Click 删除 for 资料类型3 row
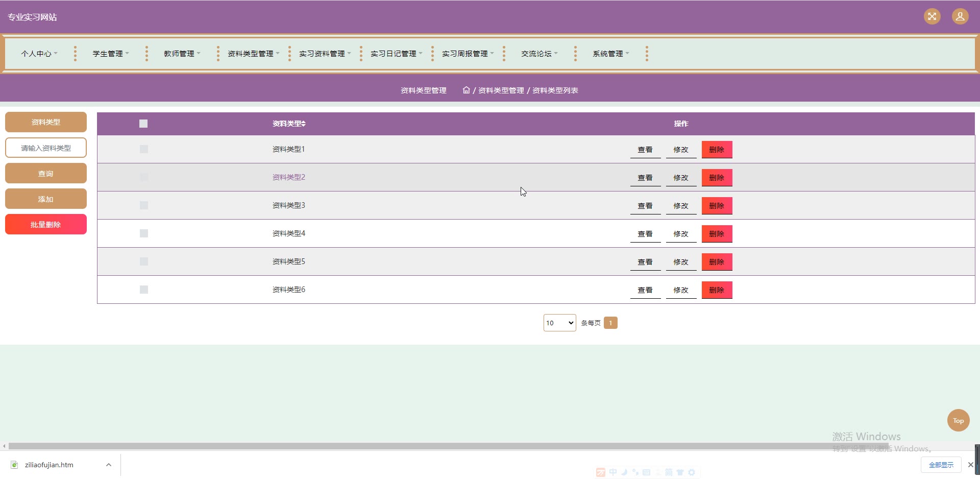 pos(717,206)
